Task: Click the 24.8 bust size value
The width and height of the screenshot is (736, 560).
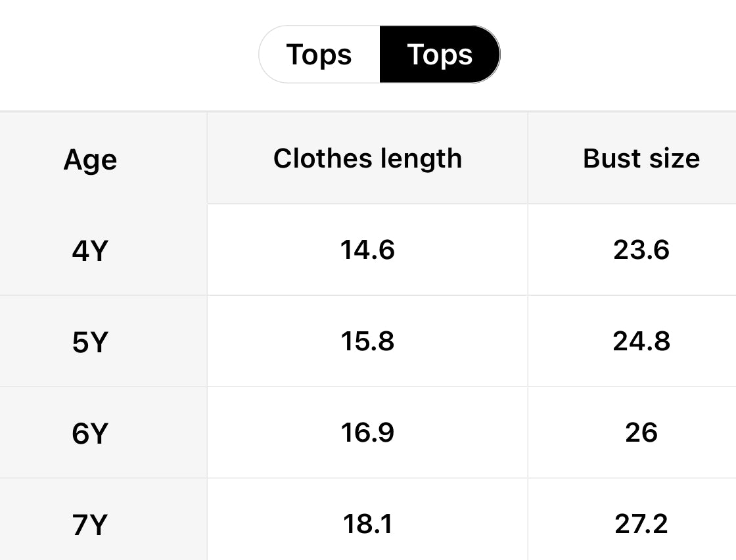Action: pos(641,341)
